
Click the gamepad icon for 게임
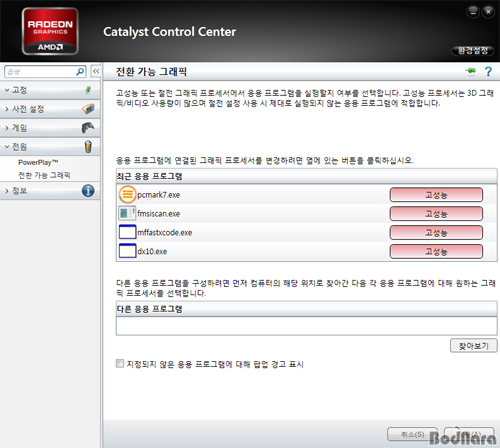[88, 128]
